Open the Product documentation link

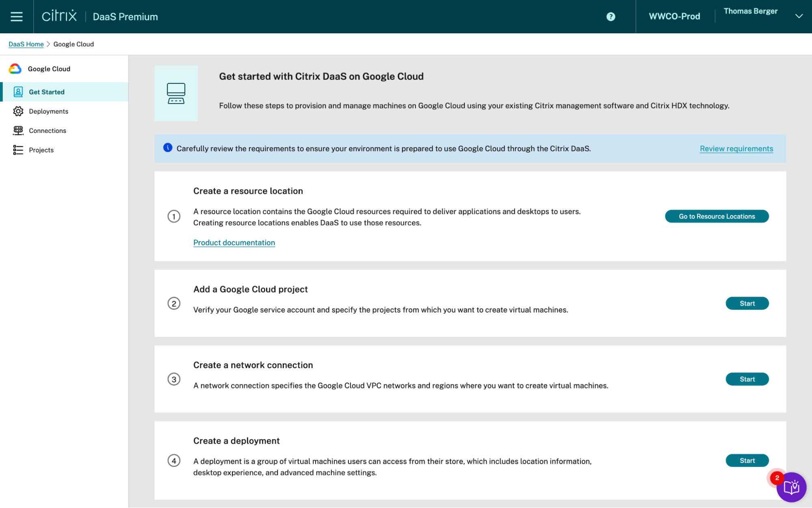click(x=234, y=243)
